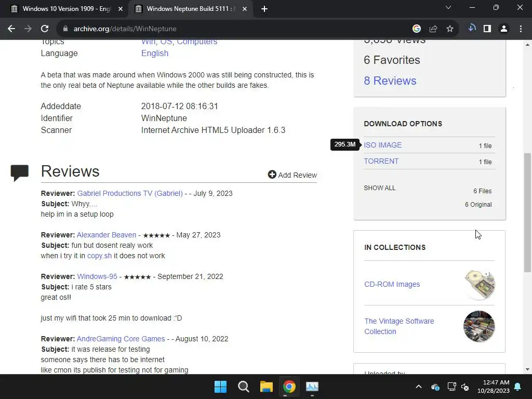Open the system monitor taskbar app
Image resolution: width=532 pixels, height=399 pixels.
click(312, 387)
